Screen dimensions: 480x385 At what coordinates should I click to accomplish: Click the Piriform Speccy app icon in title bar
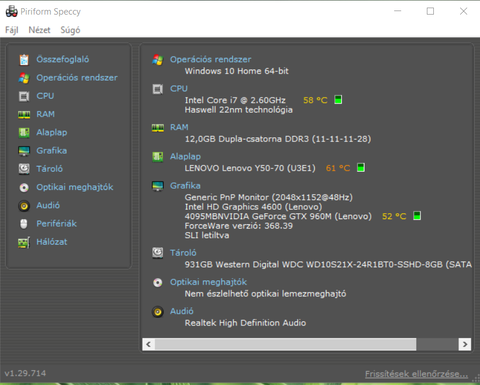click(x=12, y=11)
